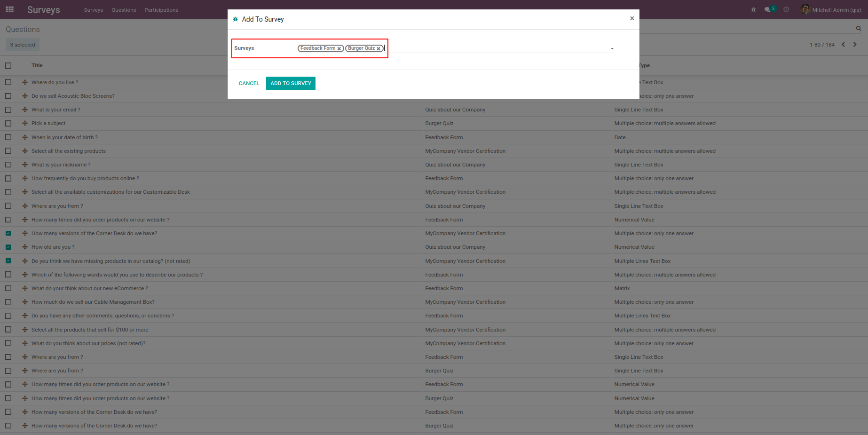Grab drag handle for 'sell for $100 or more' question

pyautogui.click(x=25, y=330)
